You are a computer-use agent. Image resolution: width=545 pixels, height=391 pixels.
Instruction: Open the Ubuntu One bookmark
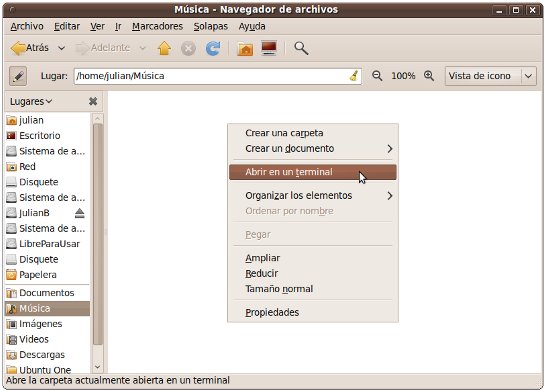[x=48, y=369]
